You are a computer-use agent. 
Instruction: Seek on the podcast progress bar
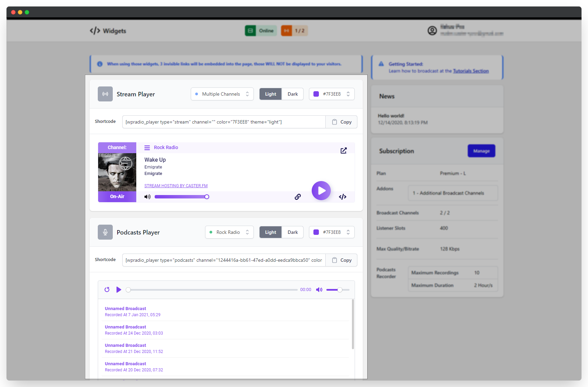point(212,290)
